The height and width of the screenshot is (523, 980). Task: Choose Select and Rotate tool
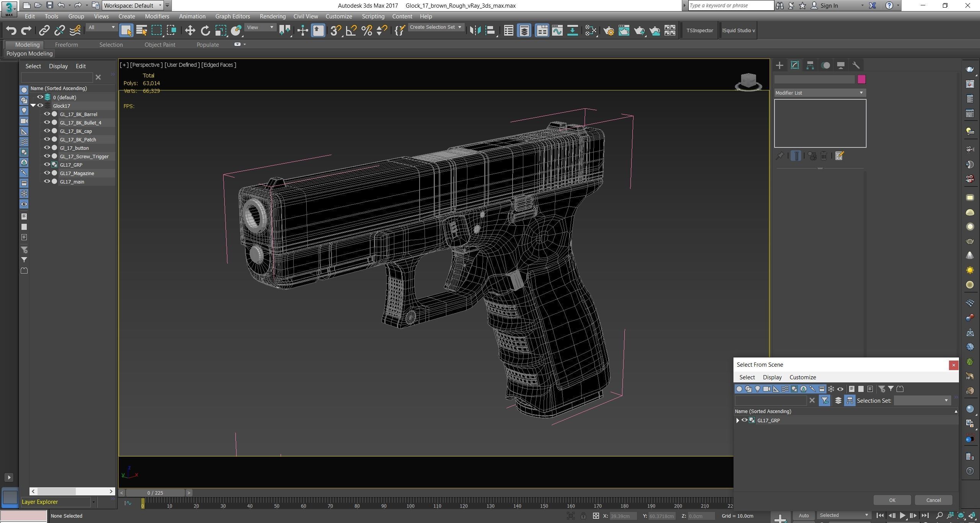pos(205,31)
